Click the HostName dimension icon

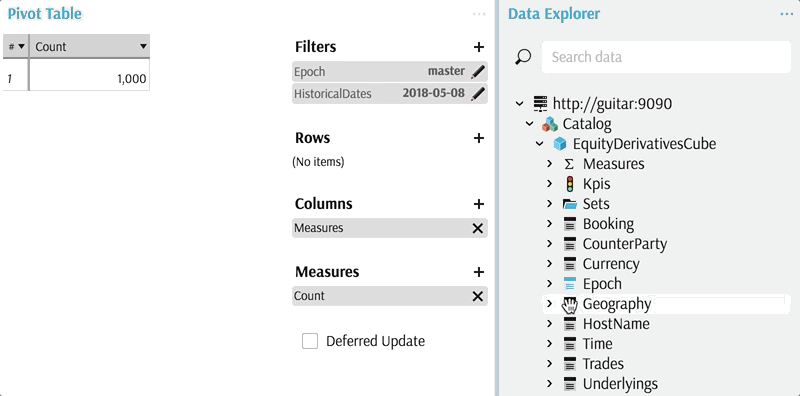coord(570,324)
